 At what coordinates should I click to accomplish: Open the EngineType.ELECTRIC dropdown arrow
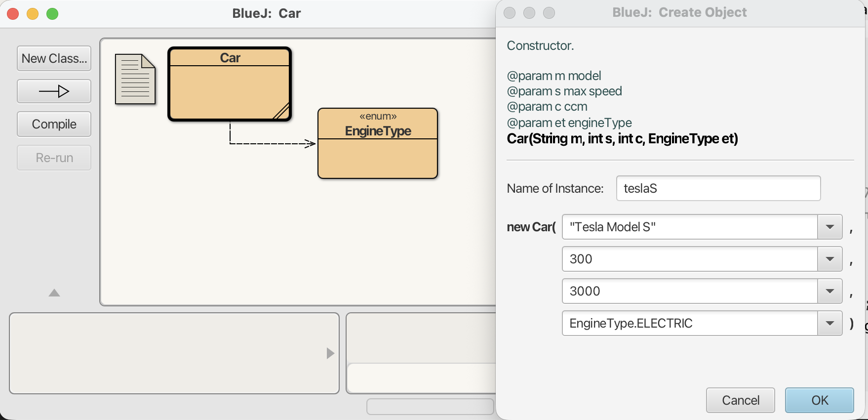tap(829, 323)
